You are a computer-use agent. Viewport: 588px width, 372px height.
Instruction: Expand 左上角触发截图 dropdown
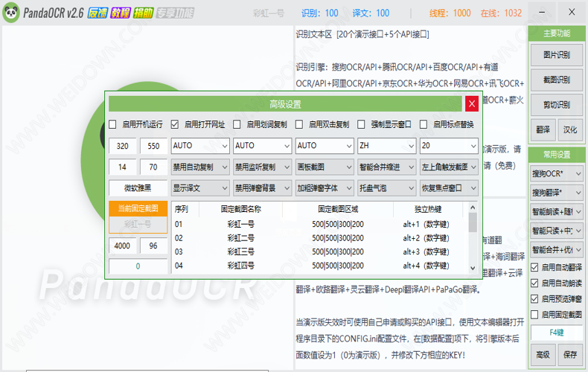449,167
